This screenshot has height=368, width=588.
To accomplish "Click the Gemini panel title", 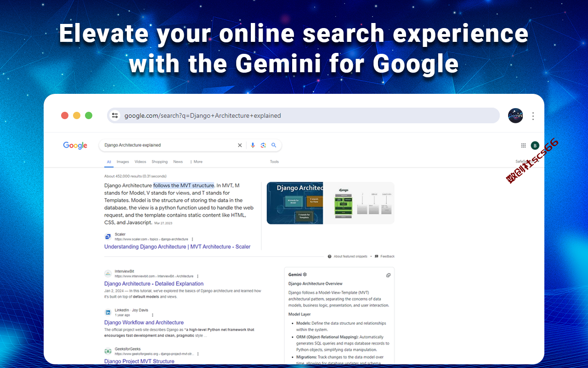I will coord(294,275).
